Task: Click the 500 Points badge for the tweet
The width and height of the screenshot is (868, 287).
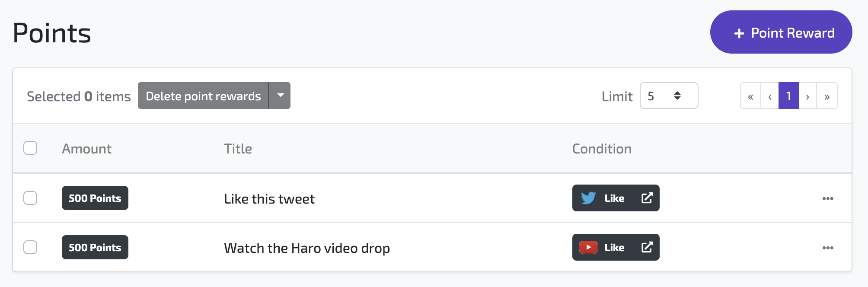Action: pyautogui.click(x=95, y=198)
